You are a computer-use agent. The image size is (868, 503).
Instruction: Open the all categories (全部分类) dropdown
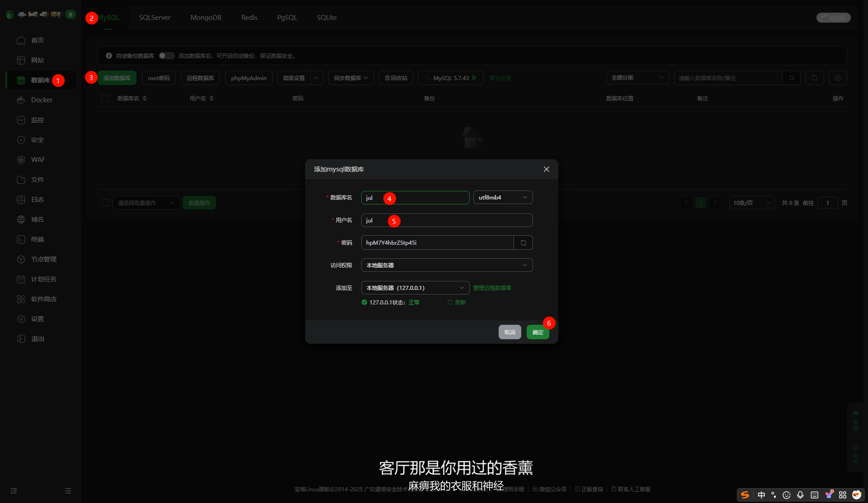(637, 78)
